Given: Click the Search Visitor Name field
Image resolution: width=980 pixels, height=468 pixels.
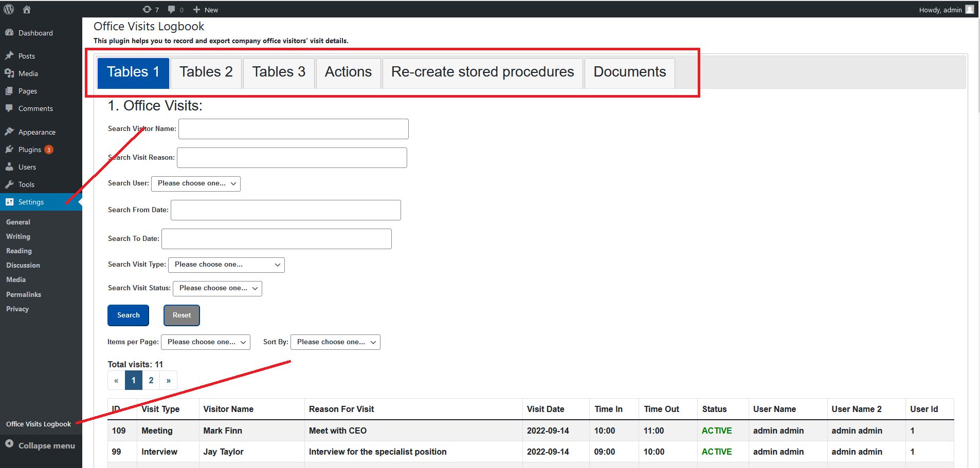Looking at the screenshot, I should coord(294,129).
